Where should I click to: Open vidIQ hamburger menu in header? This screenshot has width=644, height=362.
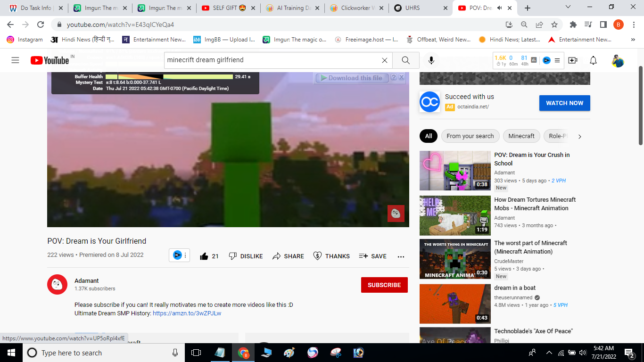click(557, 60)
